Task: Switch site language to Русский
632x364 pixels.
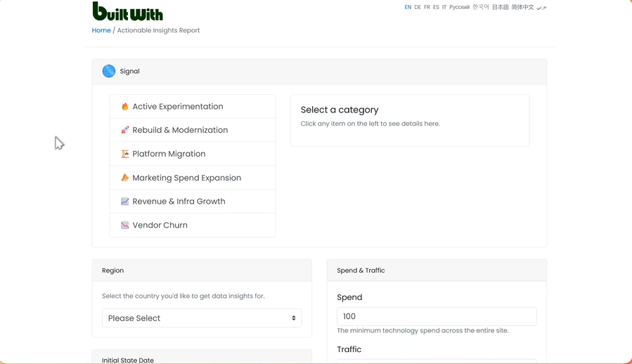Action: coord(460,7)
